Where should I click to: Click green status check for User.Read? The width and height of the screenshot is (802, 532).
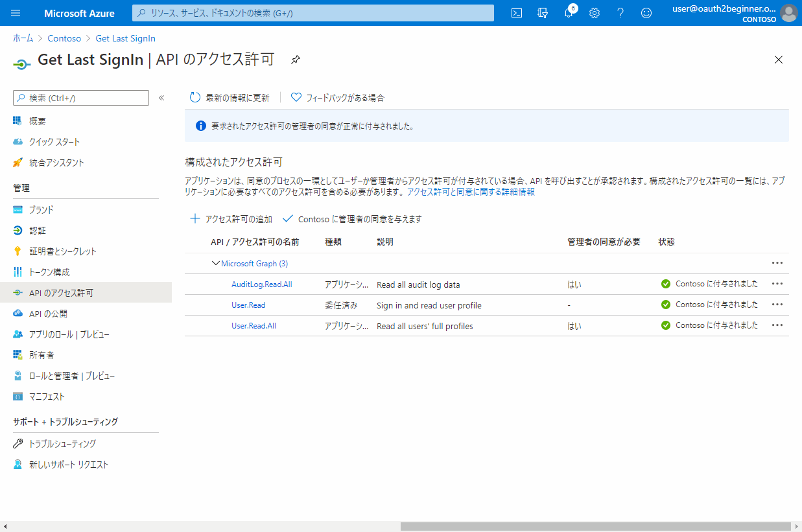[x=666, y=305]
